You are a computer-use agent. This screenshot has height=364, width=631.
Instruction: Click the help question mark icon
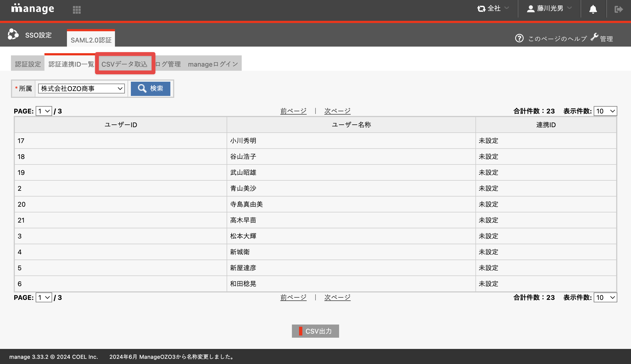coord(519,38)
